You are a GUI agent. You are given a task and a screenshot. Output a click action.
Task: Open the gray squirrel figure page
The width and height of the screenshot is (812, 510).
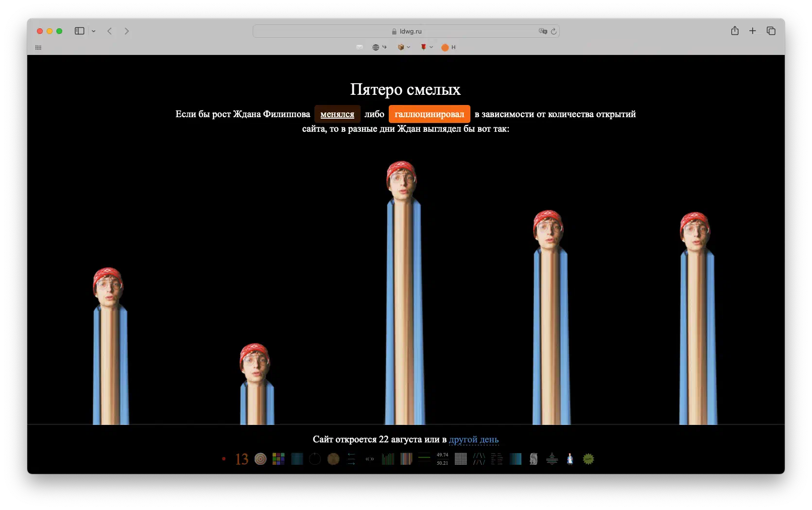pyautogui.click(x=534, y=459)
